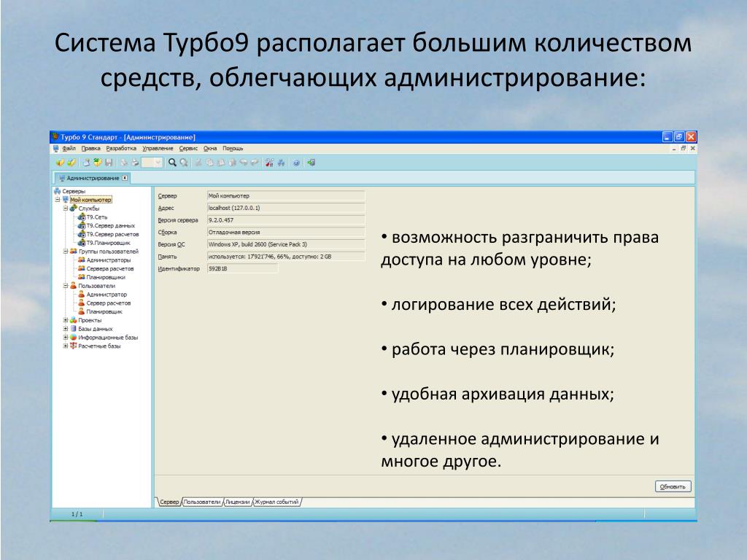Click the Идентификатор field 592B1B

[242, 268]
